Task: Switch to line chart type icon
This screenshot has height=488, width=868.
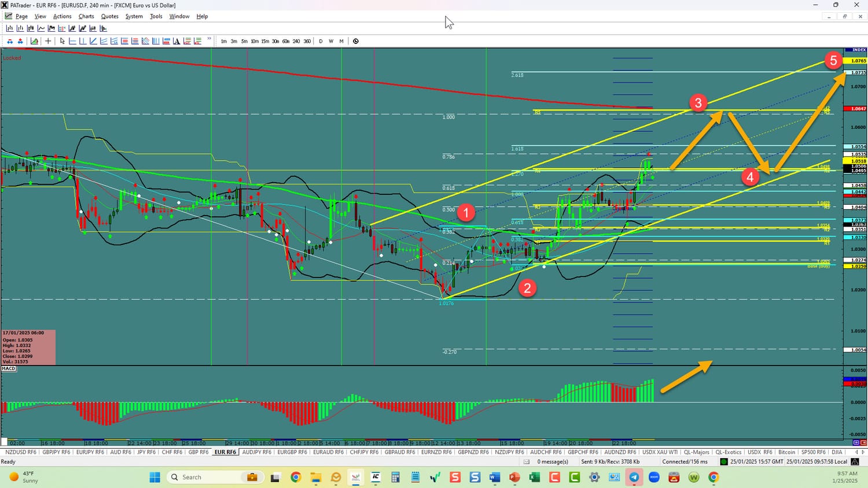Action: 41,28
